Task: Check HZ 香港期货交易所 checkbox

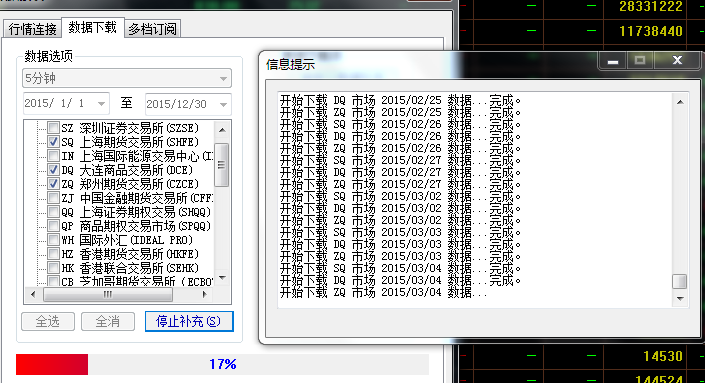Action: pos(54,254)
